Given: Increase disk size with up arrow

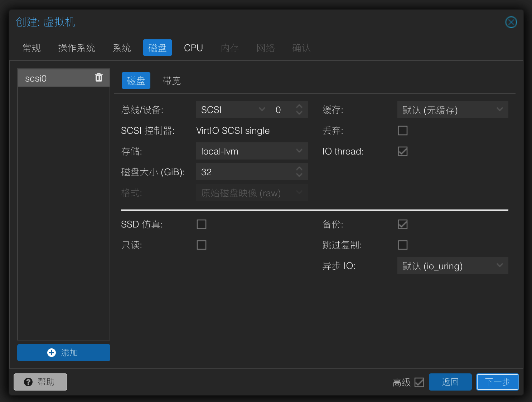Looking at the screenshot, I should coord(299,169).
